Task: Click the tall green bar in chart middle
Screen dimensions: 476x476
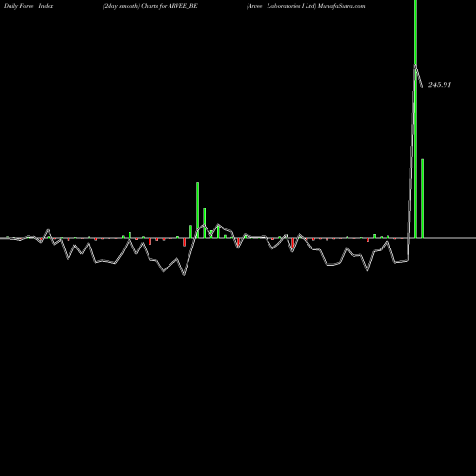Action: (x=198, y=209)
